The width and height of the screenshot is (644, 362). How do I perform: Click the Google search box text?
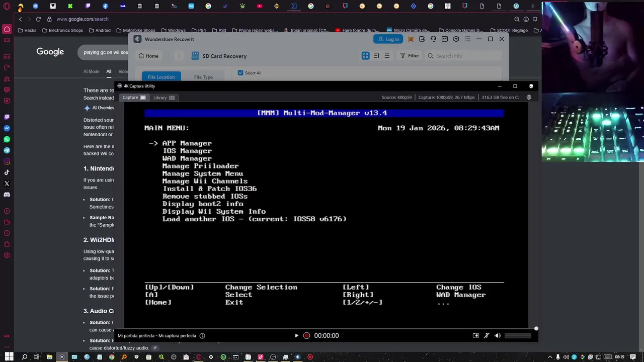point(106,52)
